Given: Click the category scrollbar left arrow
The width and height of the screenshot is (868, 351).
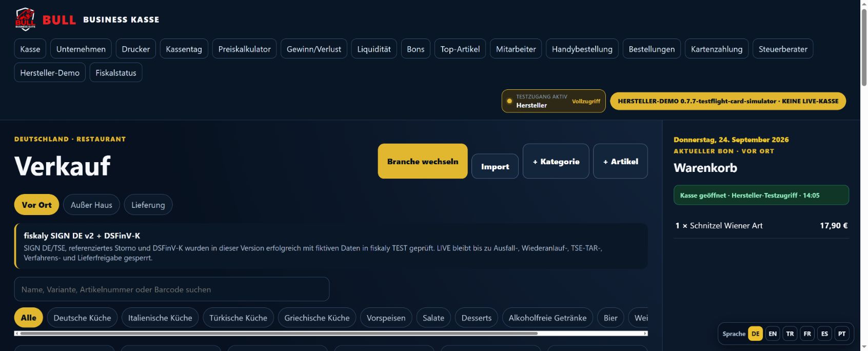Looking at the screenshot, I should point(17,334).
